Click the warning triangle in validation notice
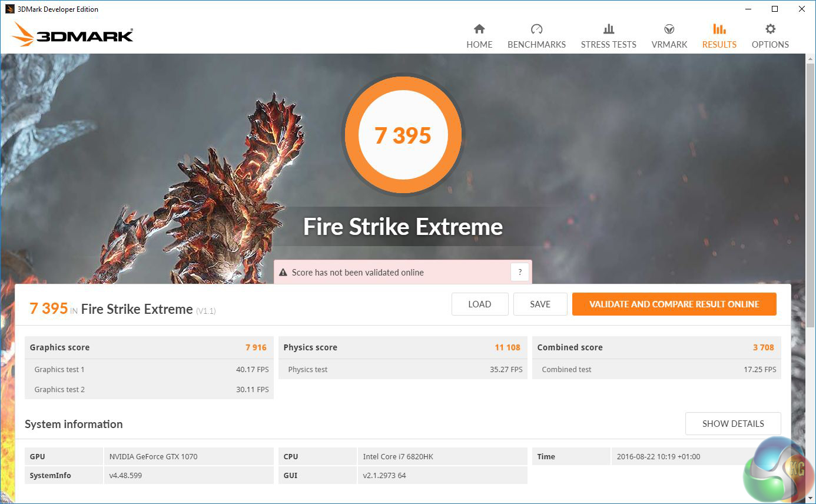816x504 pixels. pyautogui.click(x=283, y=273)
